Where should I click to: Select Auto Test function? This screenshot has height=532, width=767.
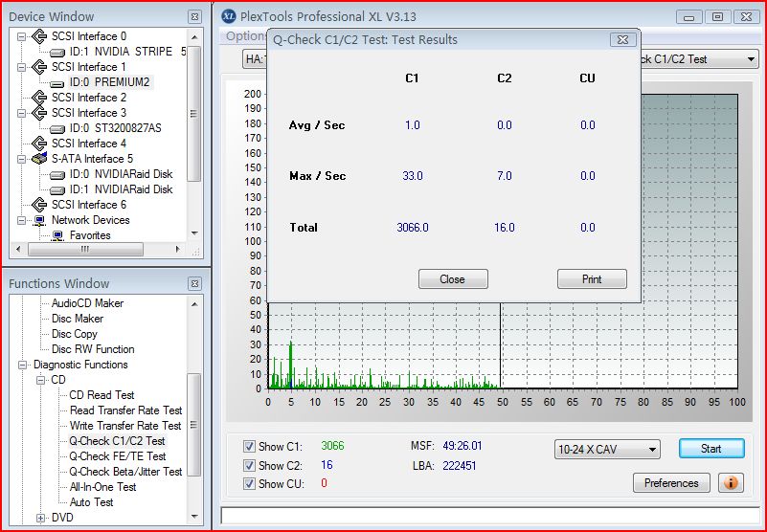coord(92,502)
